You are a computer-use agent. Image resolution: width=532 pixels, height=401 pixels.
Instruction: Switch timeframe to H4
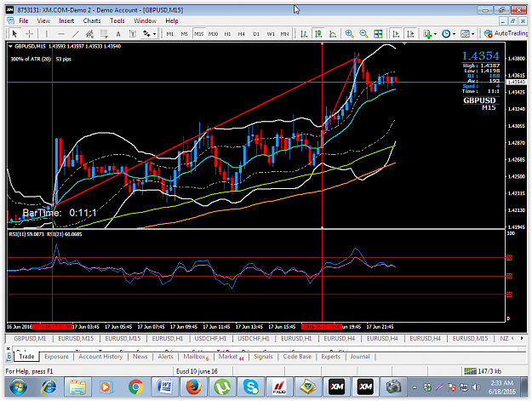[241, 33]
